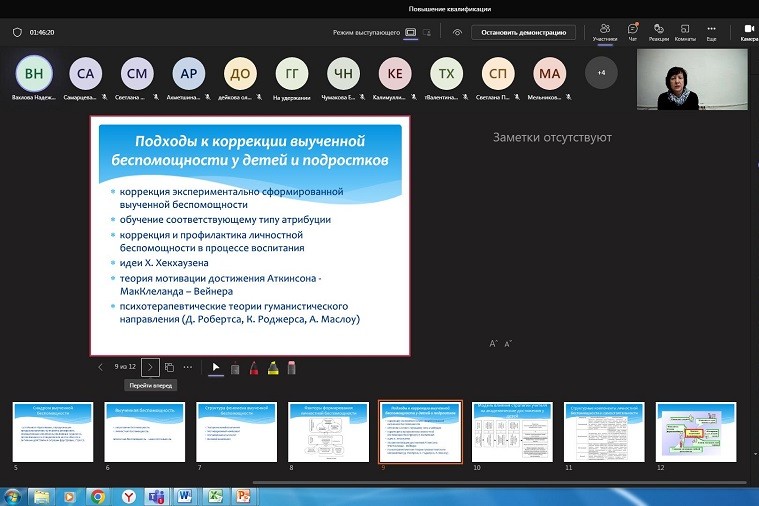This screenshot has width=759, height=506.
Task: Open the meeting Chat
Action: (632, 32)
